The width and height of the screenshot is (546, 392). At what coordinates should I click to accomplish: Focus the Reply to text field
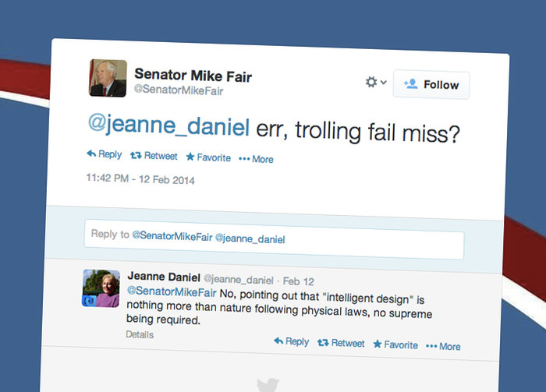pos(274,235)
